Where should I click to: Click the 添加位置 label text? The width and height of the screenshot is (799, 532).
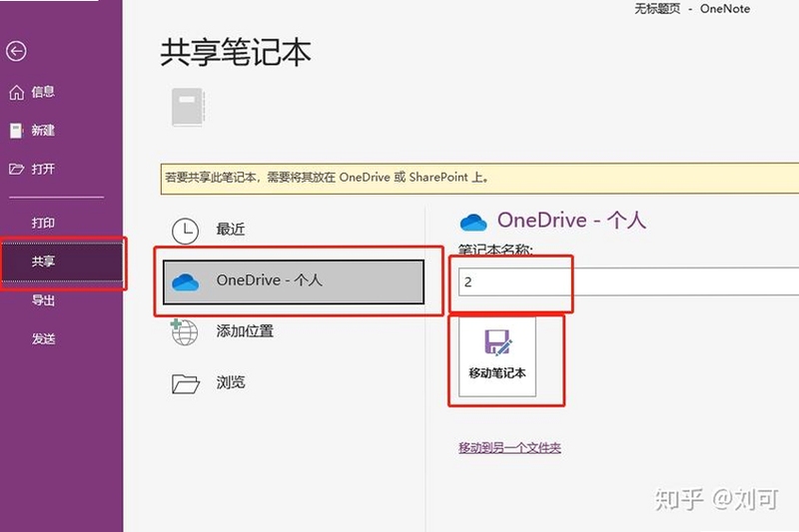(x=245, y=331)
